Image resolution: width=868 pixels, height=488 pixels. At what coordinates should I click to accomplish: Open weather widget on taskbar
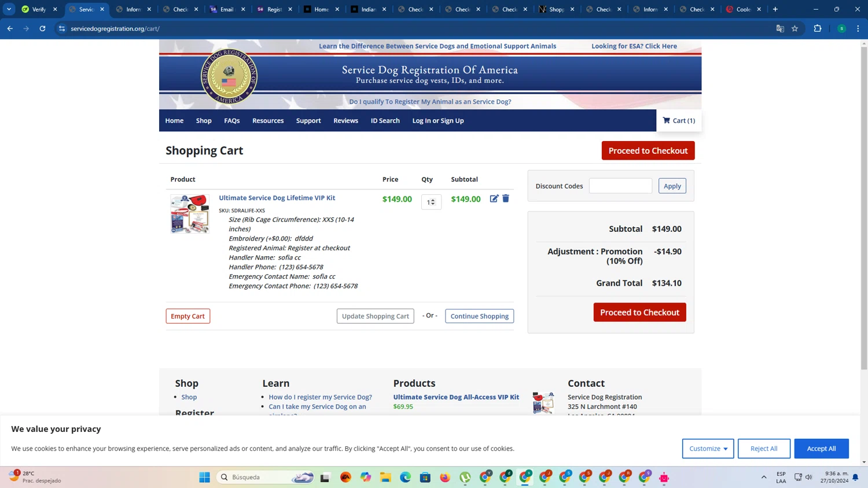(35, 477)
